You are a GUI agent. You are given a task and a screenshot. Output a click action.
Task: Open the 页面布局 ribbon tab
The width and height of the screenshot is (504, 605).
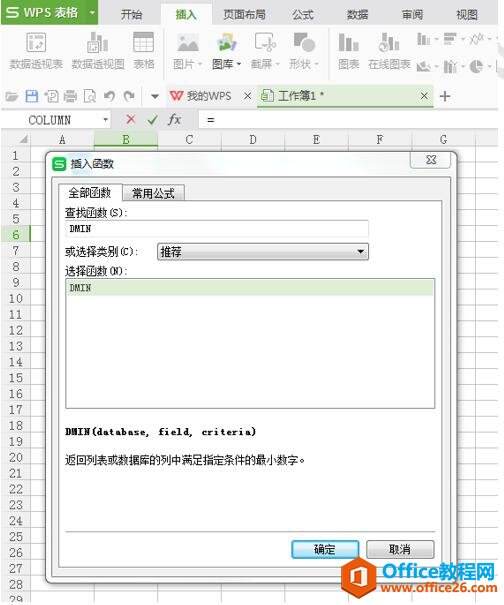(244, 15)
